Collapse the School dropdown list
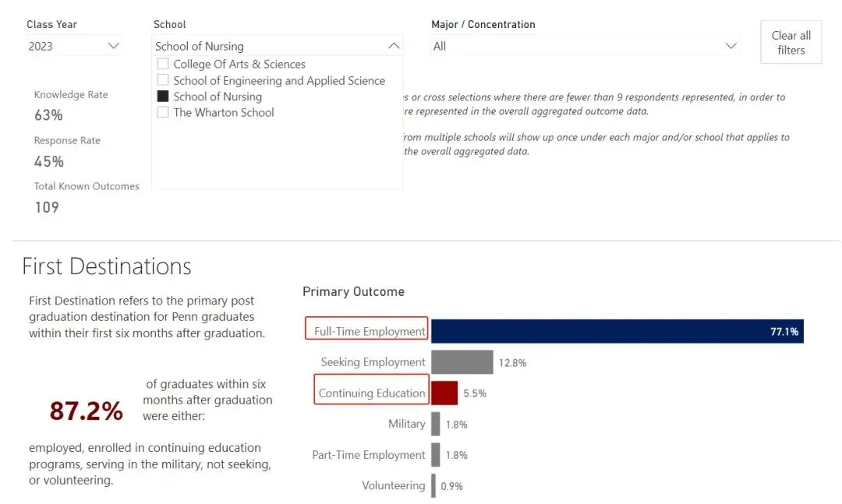 393,46
